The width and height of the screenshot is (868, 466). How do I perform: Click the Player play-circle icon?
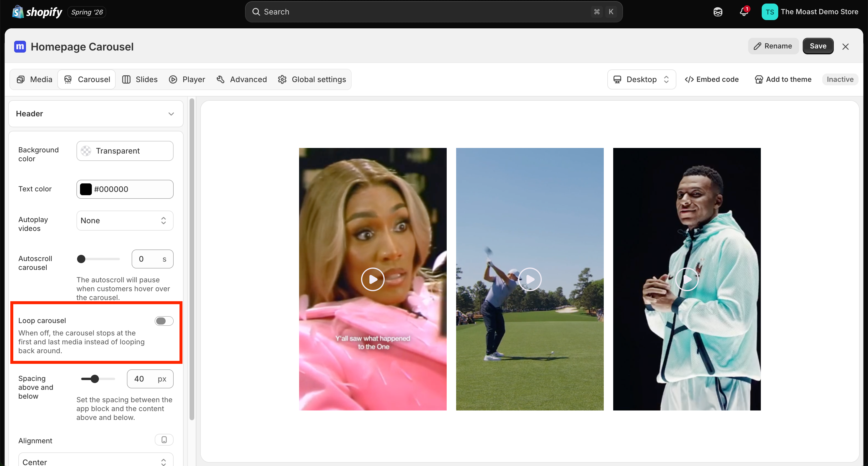coord(173,79)
